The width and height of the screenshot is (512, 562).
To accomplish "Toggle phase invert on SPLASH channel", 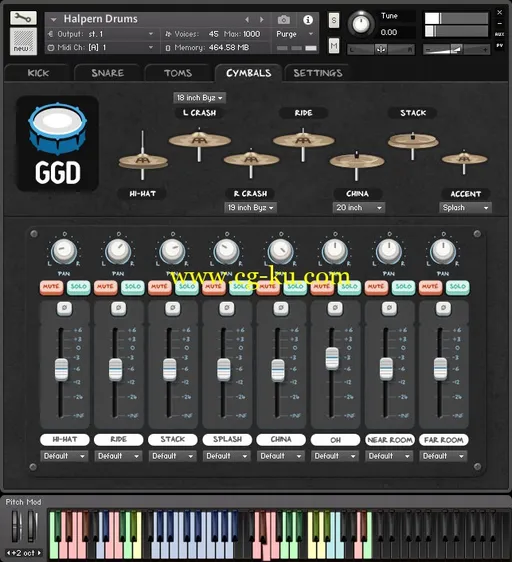I will (x=227, y=308).
